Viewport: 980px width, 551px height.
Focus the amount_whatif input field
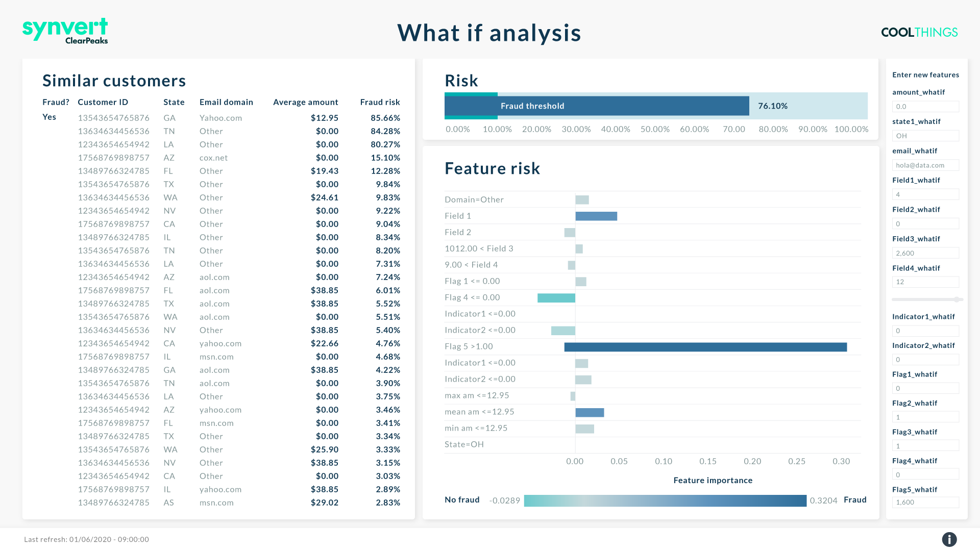(925, 107)
